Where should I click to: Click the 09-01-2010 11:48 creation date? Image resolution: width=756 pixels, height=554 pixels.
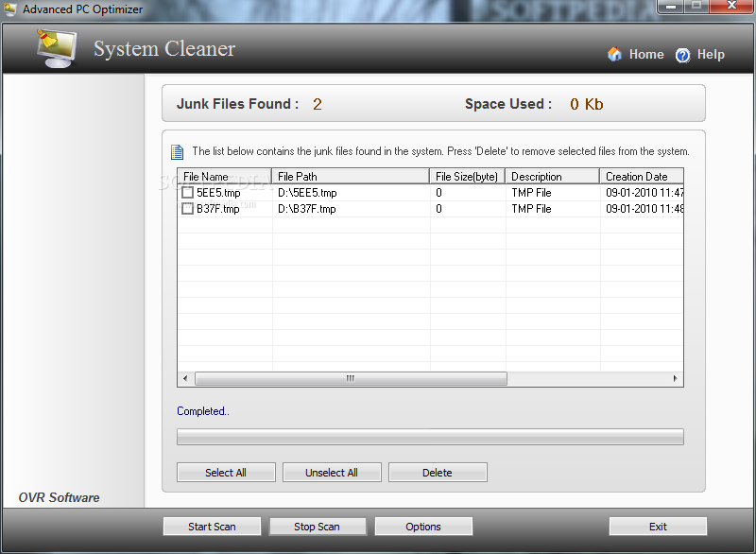coord(644,209)
